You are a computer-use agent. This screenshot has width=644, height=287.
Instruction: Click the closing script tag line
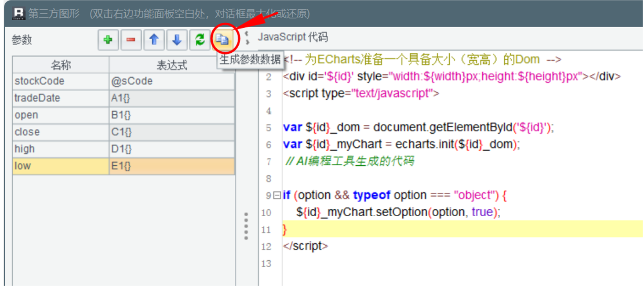click(x=306, y=246)
